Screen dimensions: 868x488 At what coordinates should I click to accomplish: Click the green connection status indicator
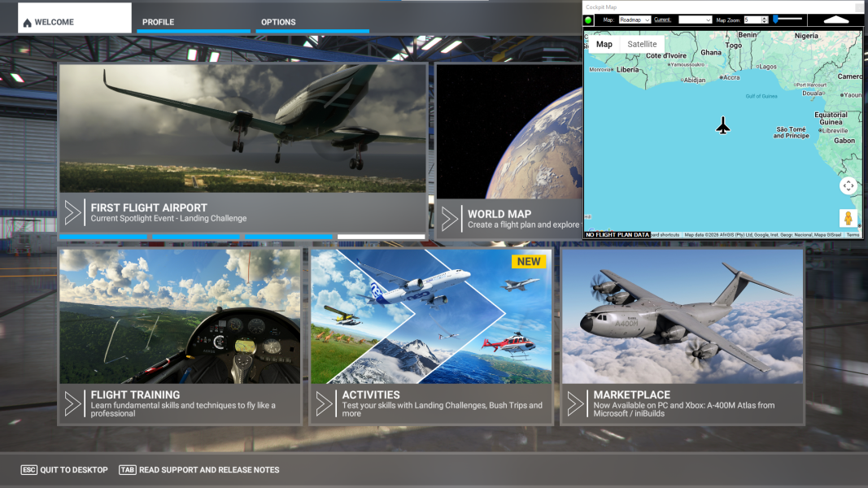pyautogui.click(x=588, y=20)
